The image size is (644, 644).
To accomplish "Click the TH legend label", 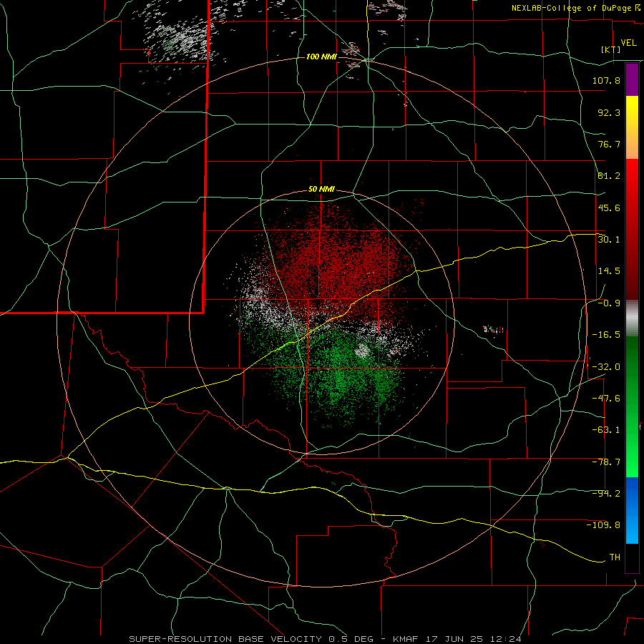I will point(615,557).
